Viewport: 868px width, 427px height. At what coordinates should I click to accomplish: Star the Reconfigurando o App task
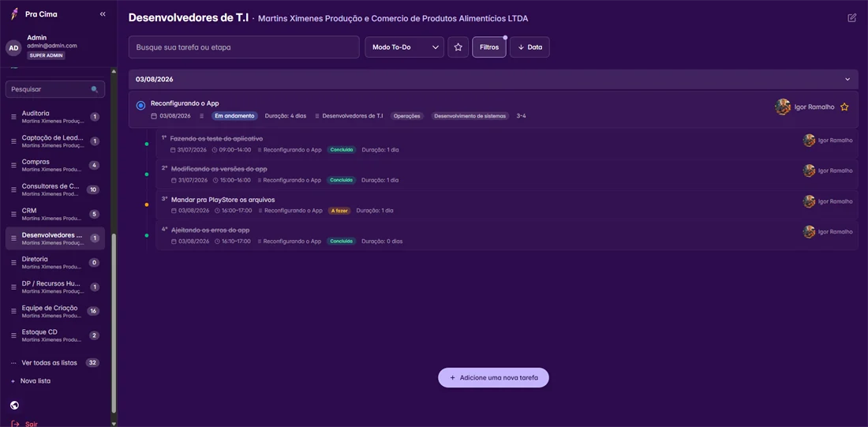(x=844, y=107)
